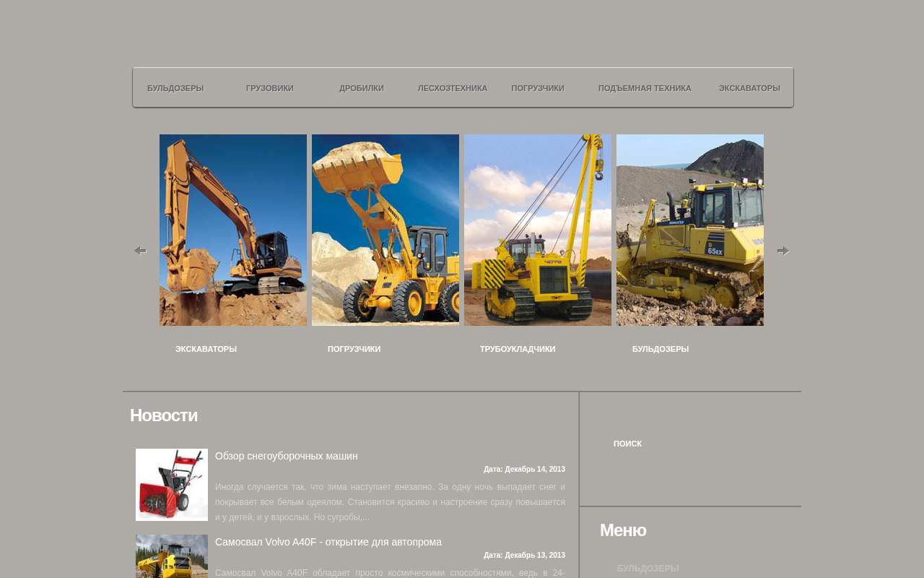Open article 'Самосвал Volvo A40F' headline
924x578 pixels.
[328, 542]
